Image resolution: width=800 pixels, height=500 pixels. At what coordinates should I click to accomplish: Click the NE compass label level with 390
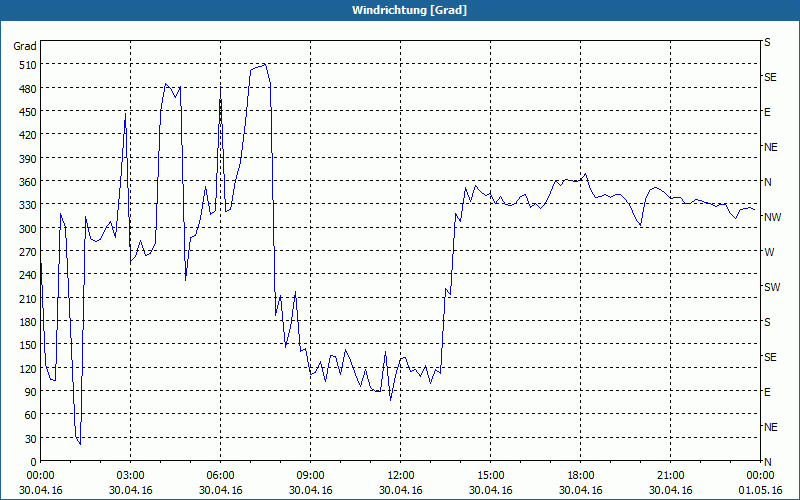click(x=770, y=147)
